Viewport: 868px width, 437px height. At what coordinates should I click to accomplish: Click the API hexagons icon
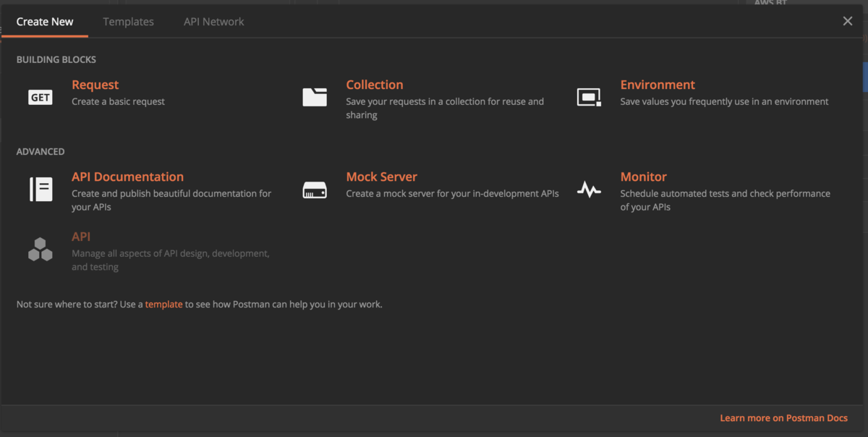[41, 249]
